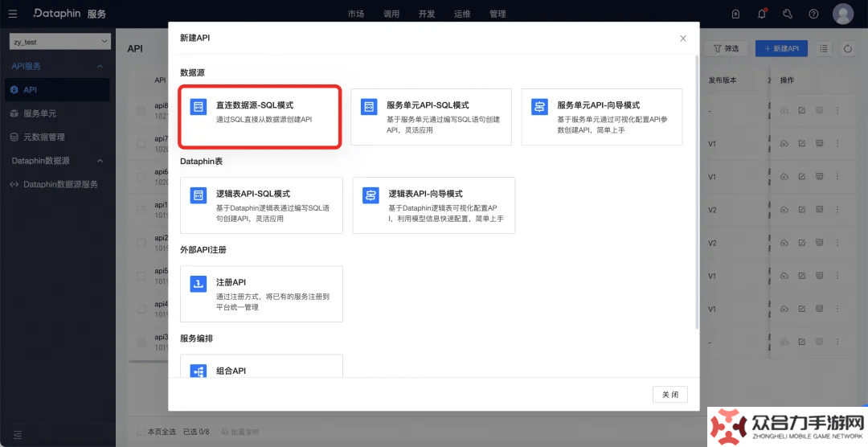Click the refresh icon in API list toolbar
The height and width of the screenshot is (447, 868).
click(848, 49)
